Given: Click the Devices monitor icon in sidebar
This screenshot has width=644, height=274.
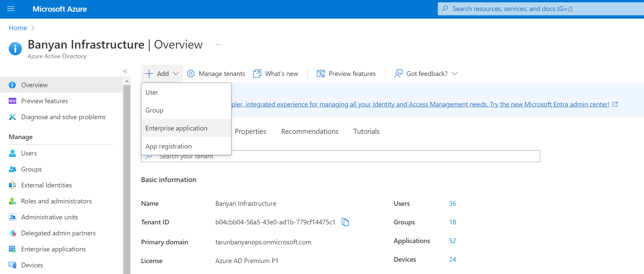Looking at the screenshot, I should [x=12, y=265].
